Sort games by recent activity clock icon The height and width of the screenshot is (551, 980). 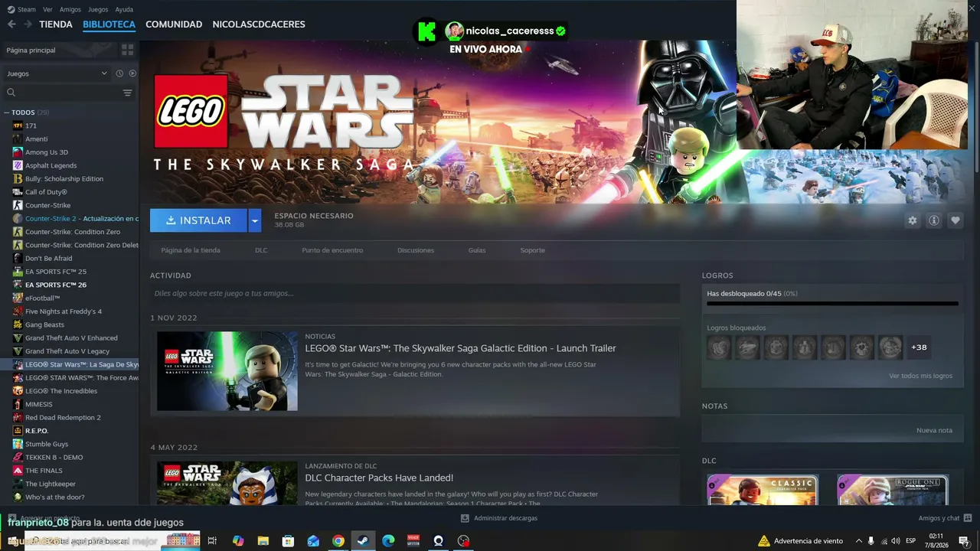119,73
